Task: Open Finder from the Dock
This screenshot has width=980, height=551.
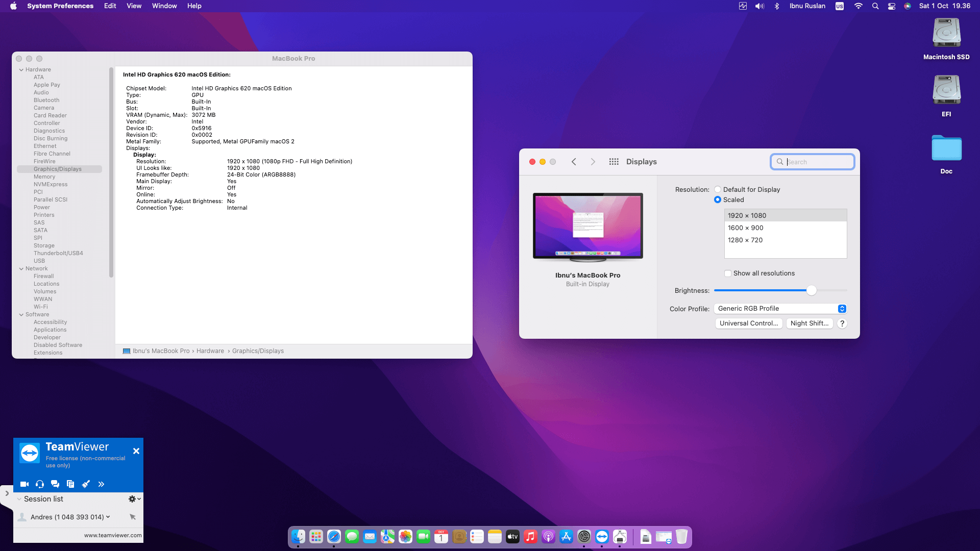Action: (298, 537)
